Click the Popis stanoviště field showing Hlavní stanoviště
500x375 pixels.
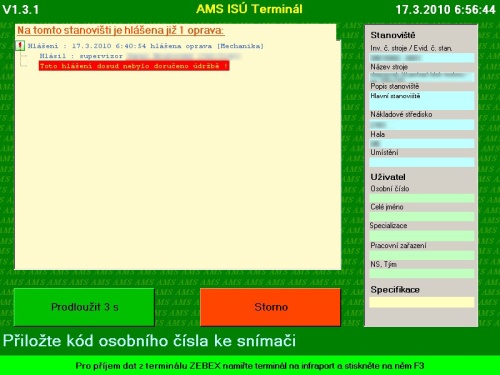[422, 101]
